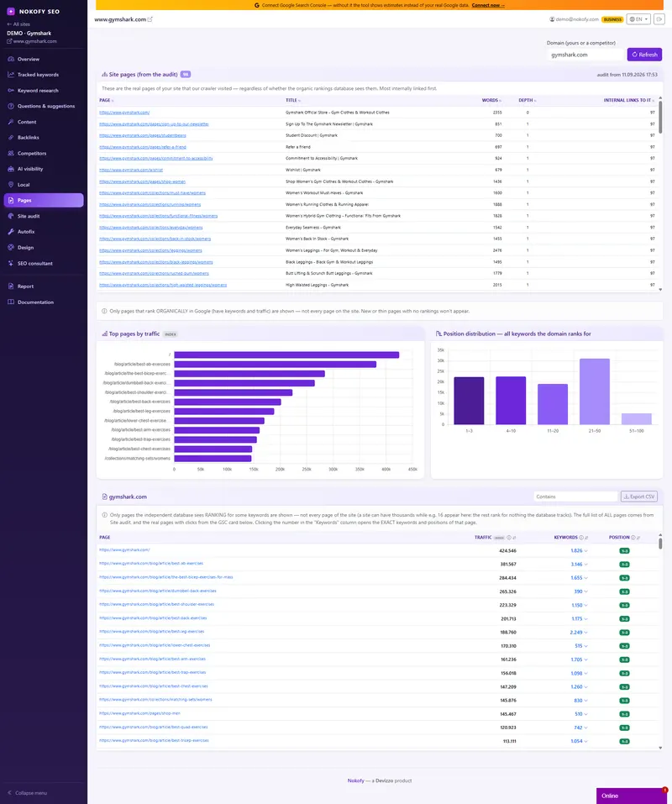Open the EN language dropdown
The image size is (672, 804).
coord(638,19)
